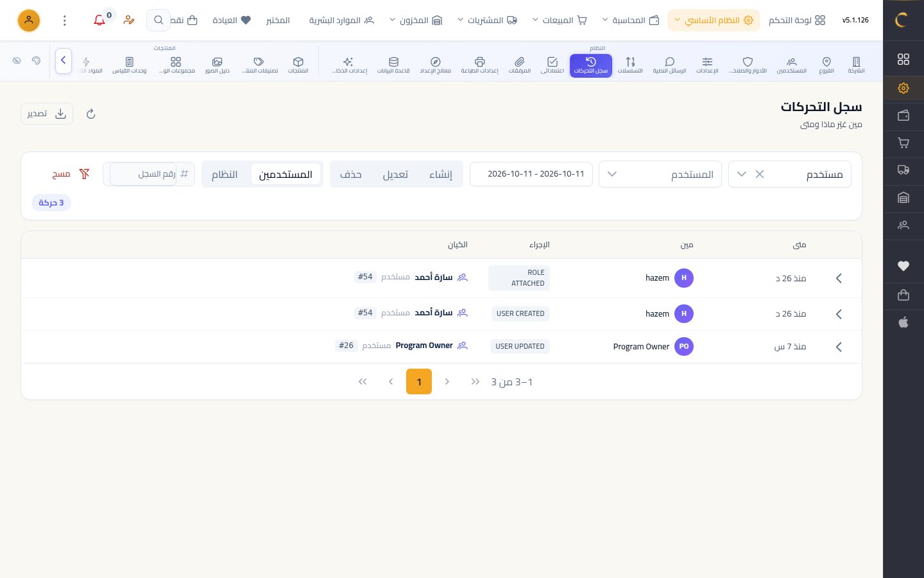The width and height of the screenshot is (924, 578).
Task: Select the إنشاء action filter
Action: (441, 174)
